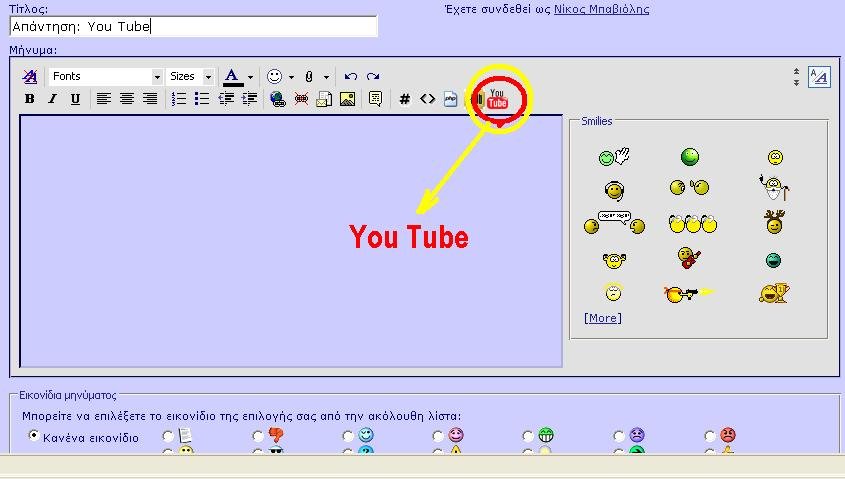Image resolution: width=845 pixels, height=479 pixels.
Task: Insert the plain green ball smiley
Action: click(x=690, y=157)
